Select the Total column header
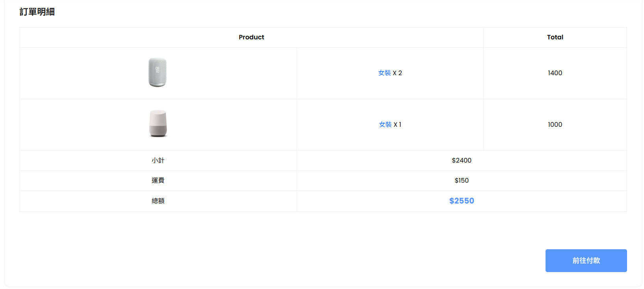The image size is (644, 289). 555,37
